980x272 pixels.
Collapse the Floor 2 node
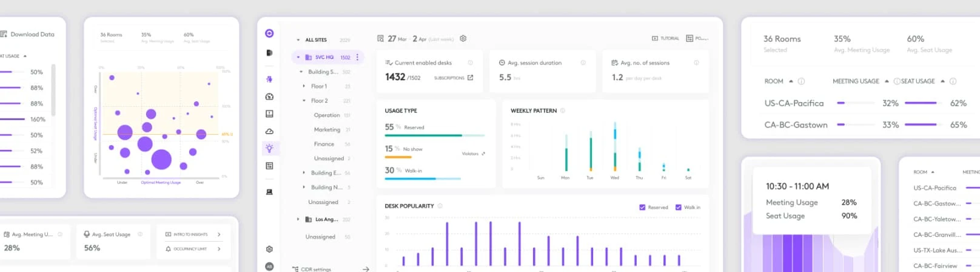[304, 101]
